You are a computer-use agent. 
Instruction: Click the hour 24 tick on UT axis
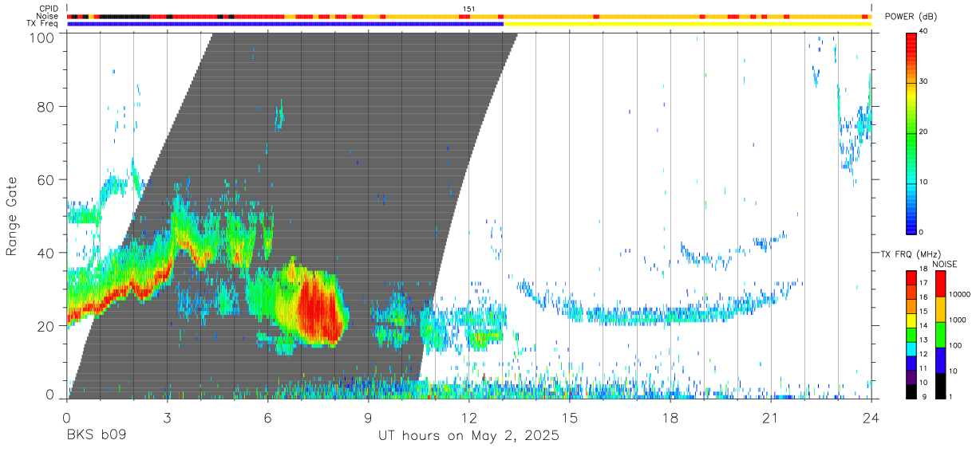coord(871,417)
